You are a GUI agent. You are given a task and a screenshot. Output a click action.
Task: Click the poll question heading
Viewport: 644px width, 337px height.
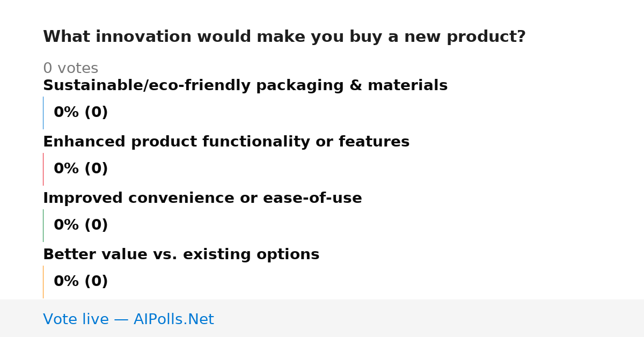284,37
